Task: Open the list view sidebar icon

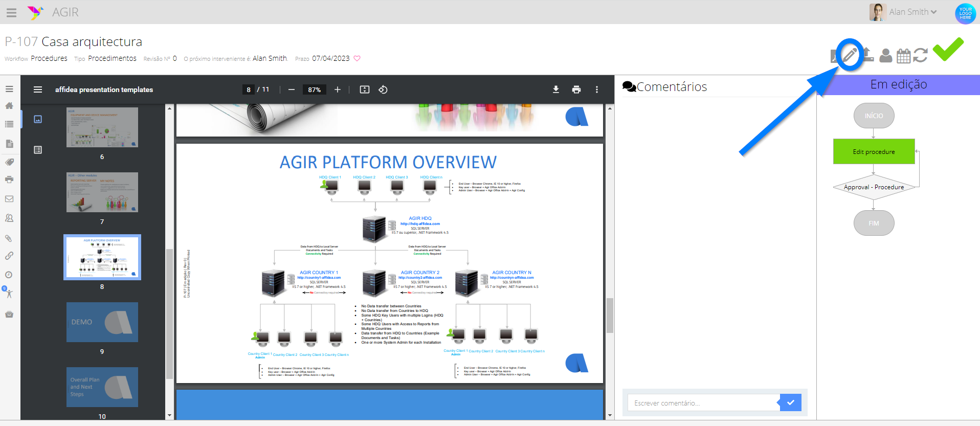Action: tap(9, 124)
